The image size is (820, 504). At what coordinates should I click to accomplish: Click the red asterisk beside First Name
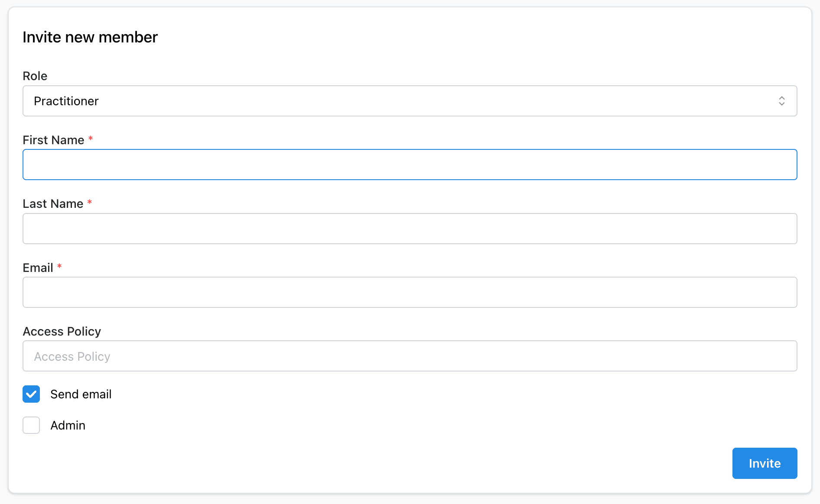pos(91,139)
